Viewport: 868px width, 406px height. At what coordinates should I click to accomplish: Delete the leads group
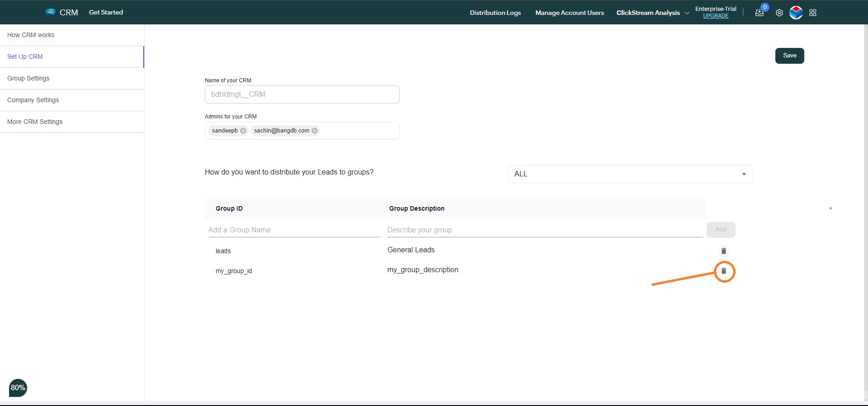[723, 251]
